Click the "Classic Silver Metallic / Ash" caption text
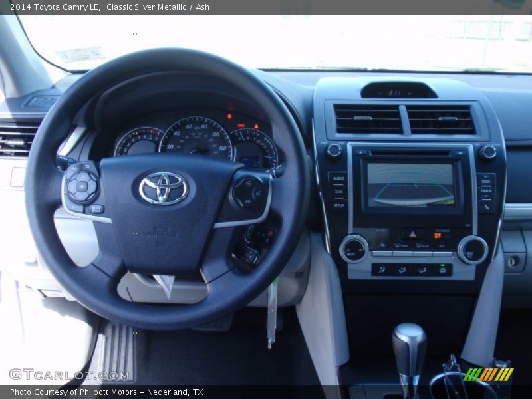 (x=158, y=7)
